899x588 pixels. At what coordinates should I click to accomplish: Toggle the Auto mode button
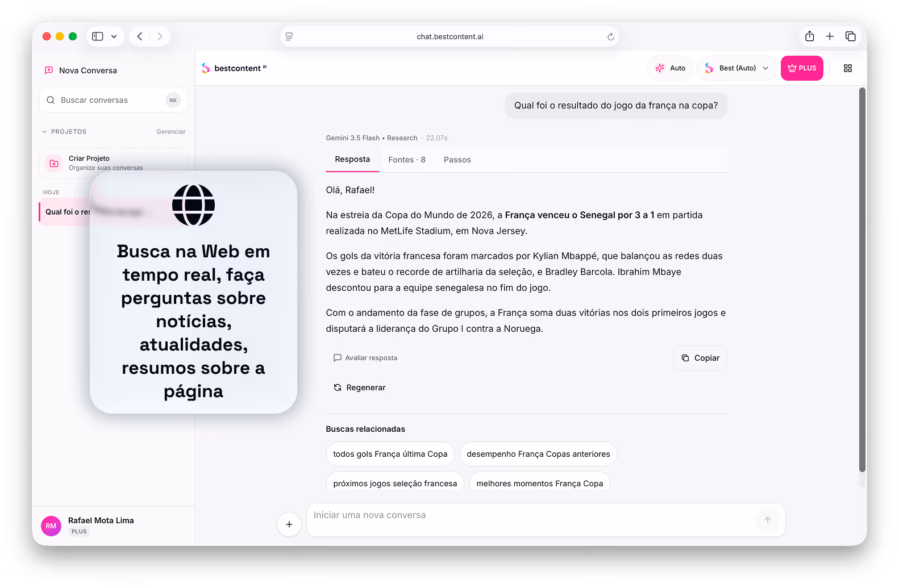pyautogui.click(x=670, y=68)
